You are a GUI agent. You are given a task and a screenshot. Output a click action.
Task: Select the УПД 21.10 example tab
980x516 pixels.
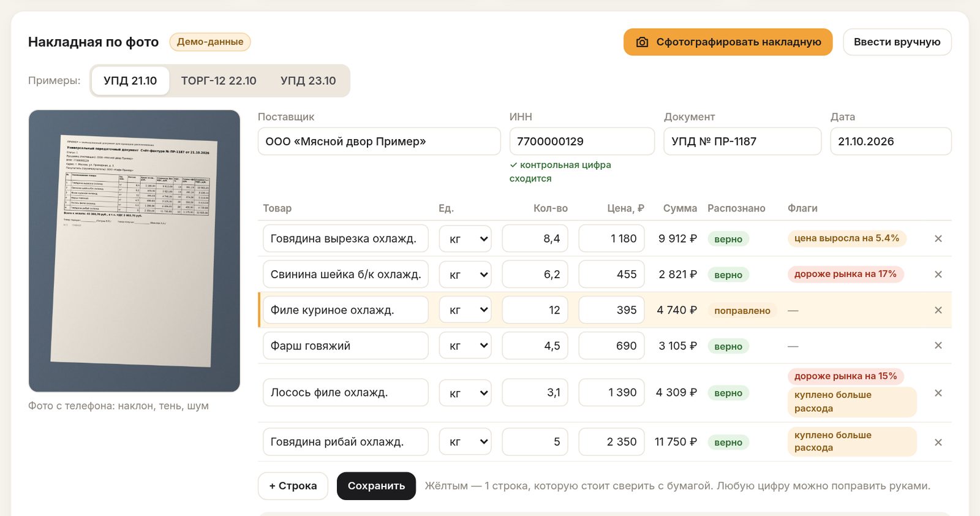tap(130, 81)
